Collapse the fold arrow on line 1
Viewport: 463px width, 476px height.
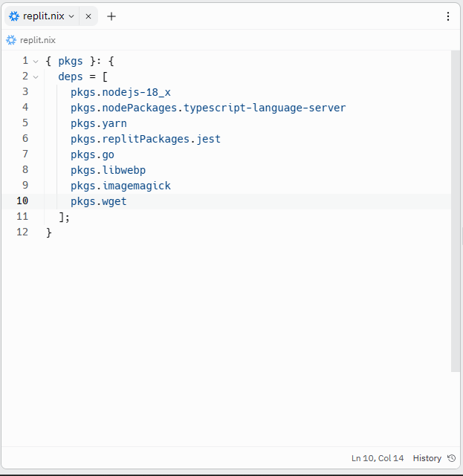(35, 61)
